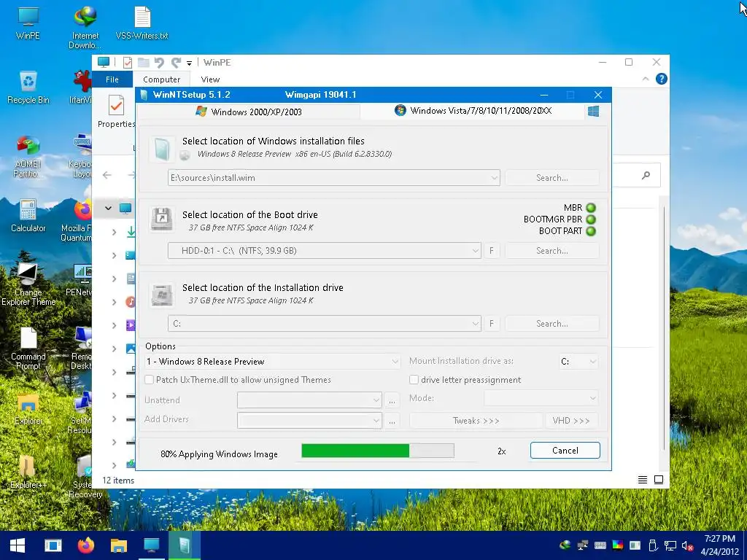Image resolution: width=747 pixels, height=560 pixels.
Task: Open the install.wim path dropdown
Action: pos(494,178)
